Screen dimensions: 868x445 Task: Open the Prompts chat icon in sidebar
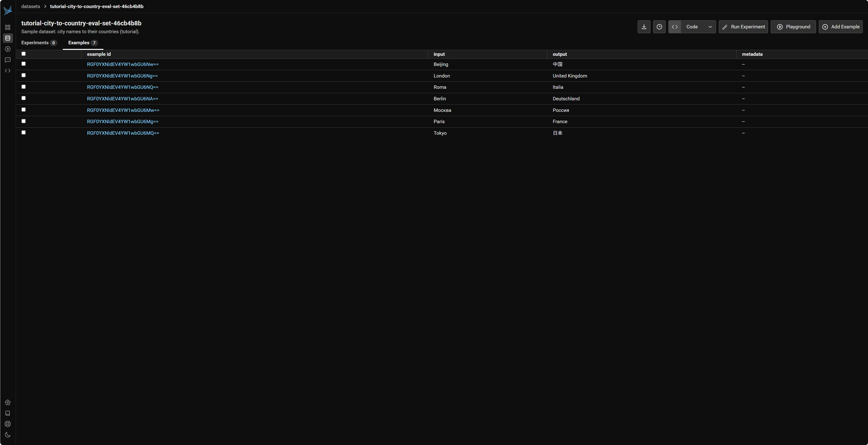(8, 60)
